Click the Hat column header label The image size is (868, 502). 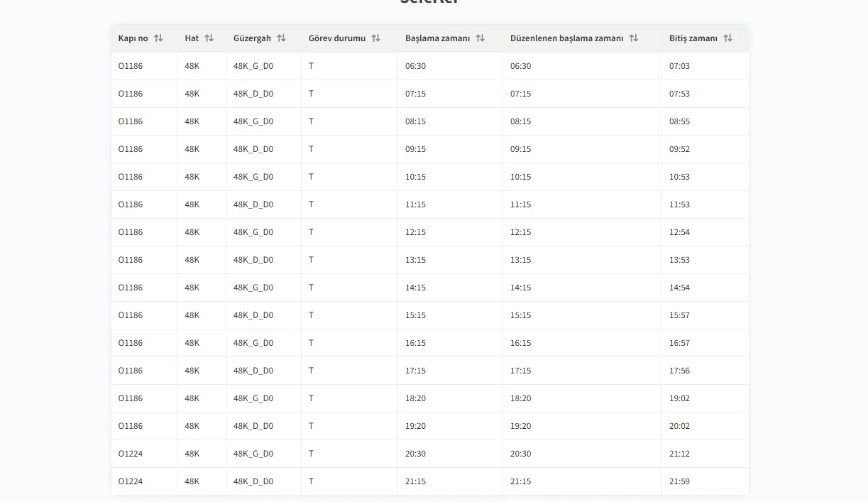tap(192, 38)
